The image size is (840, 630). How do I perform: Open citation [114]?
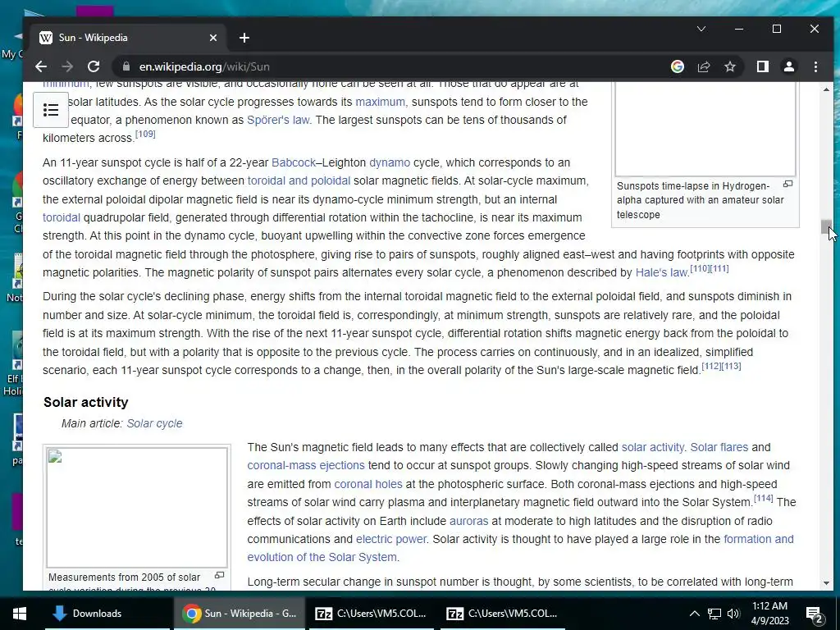point(764,498)
